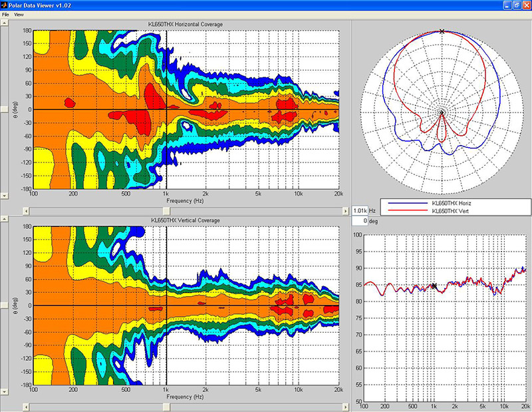
Task: Select the KL650THX Horiz legend entry
Action: coord(450,203)
